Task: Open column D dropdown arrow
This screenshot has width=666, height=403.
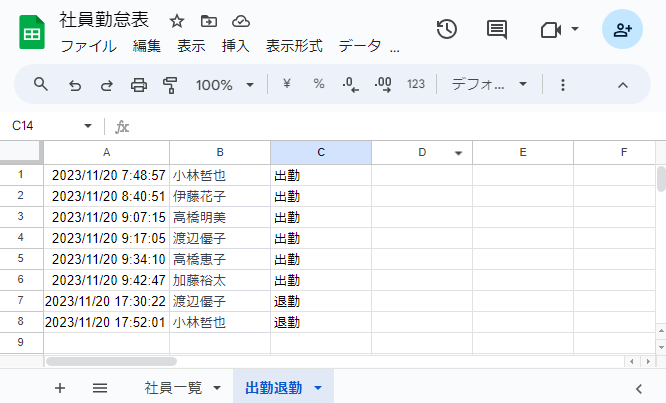Action: (x=458, y=153)
